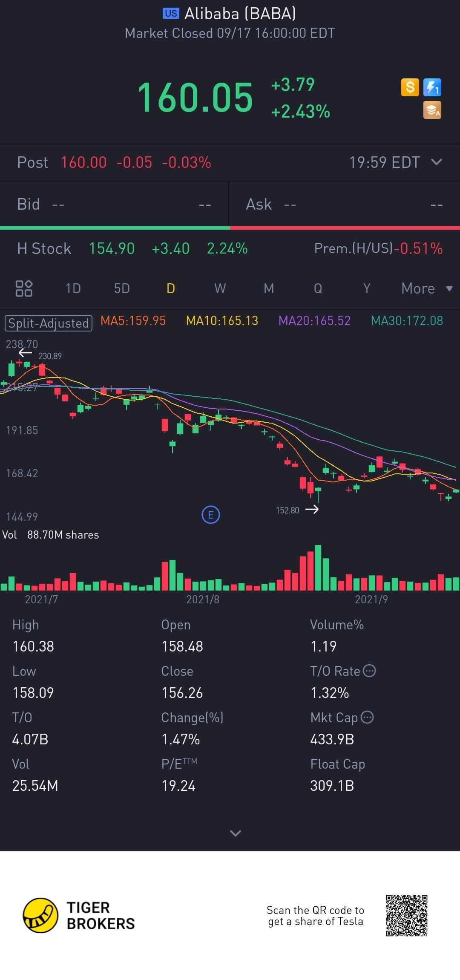Tap the Low value 158.09
The width and height of the screenshot is (460, 980).
coord(33,693)
